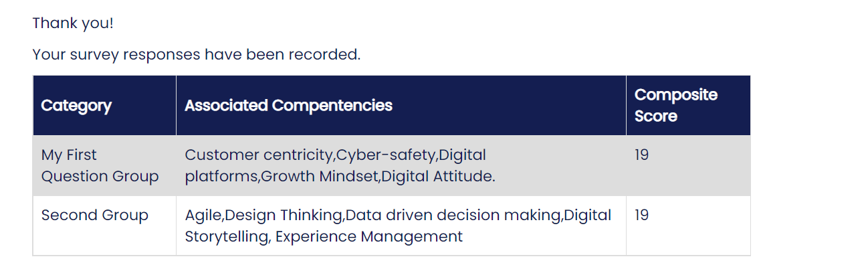
Task: Click the Agile, Design Thinking competencies cell
Action: pos(401,225)
